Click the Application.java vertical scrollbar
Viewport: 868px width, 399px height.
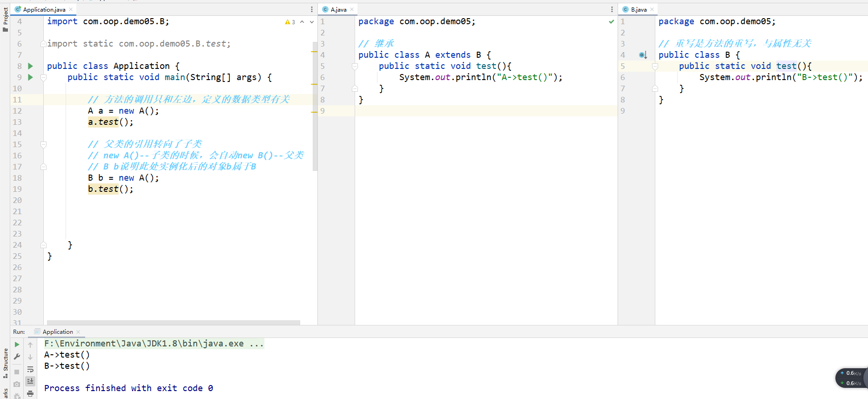coord(315,106)
